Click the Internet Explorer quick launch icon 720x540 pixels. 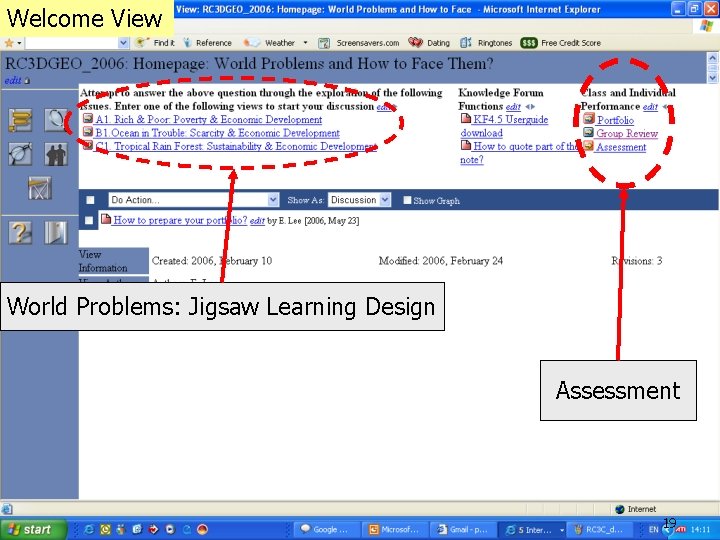89,529
